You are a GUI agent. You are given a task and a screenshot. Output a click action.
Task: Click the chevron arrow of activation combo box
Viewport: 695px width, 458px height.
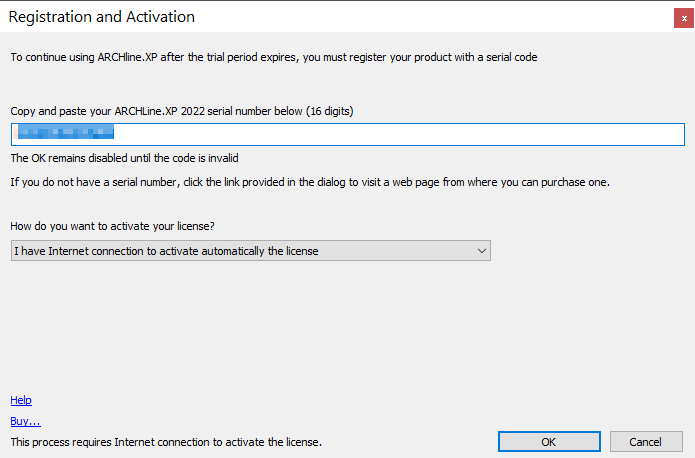[482, 251]
